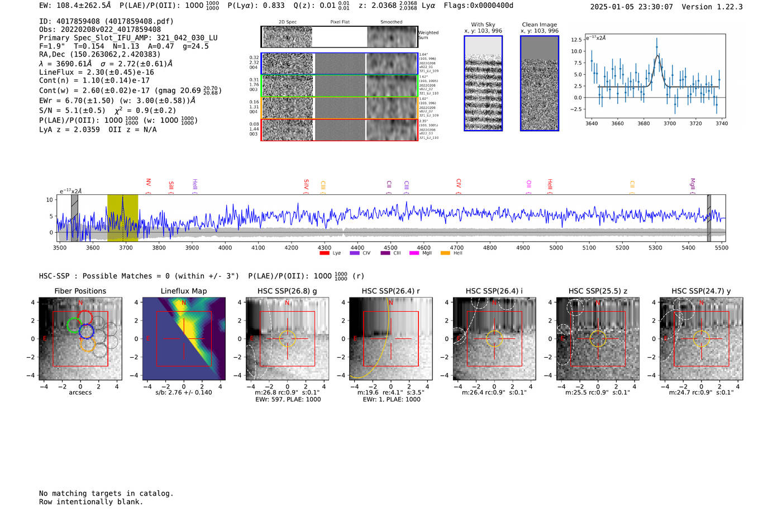The width and height of the screenshot is (782, 532).
Task: Open the HSC SSP(25.5) z image
Action: 598,339
